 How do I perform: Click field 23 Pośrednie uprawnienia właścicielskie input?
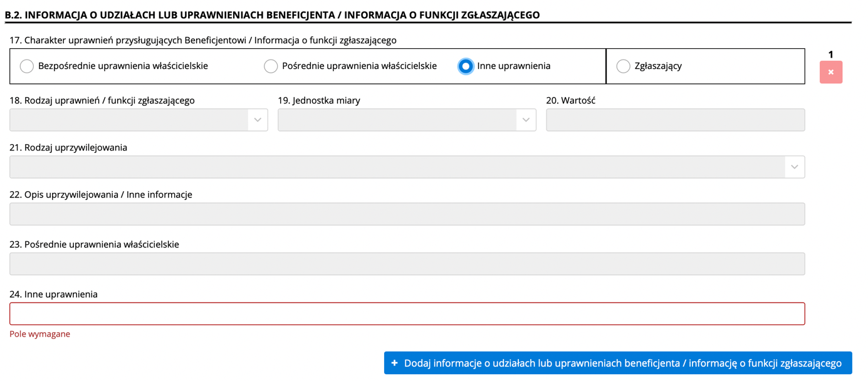tap(407, 264)
